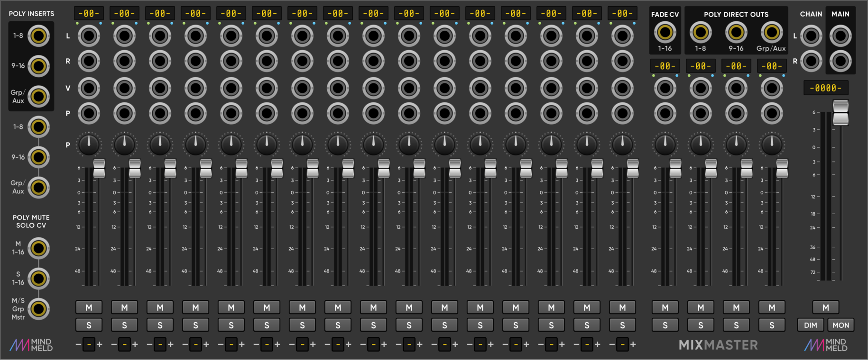The height and width of the screenshot is (360, 868).
Task: Click the first track's R input jack
Action: pos(89,61)
